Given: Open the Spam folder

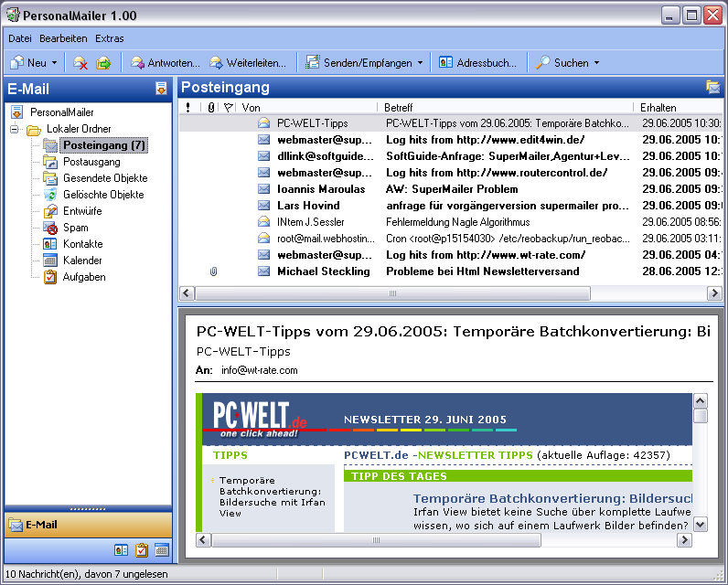Looking at the screenshot, I should click(75, 228).
